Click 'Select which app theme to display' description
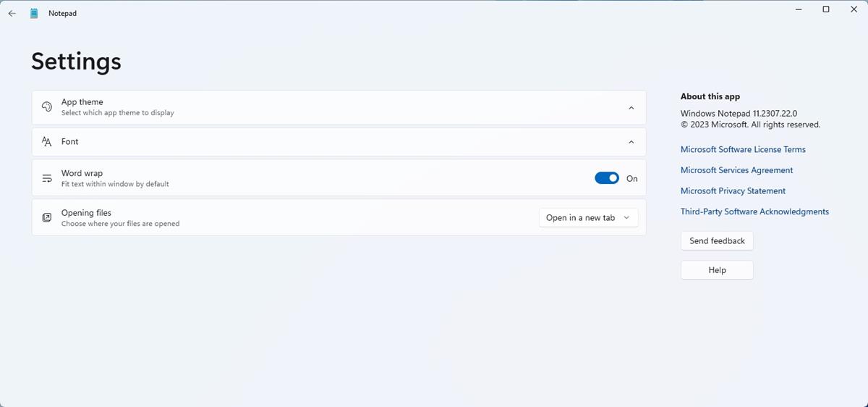The image size is (868, 407). (x=117, y=113)
